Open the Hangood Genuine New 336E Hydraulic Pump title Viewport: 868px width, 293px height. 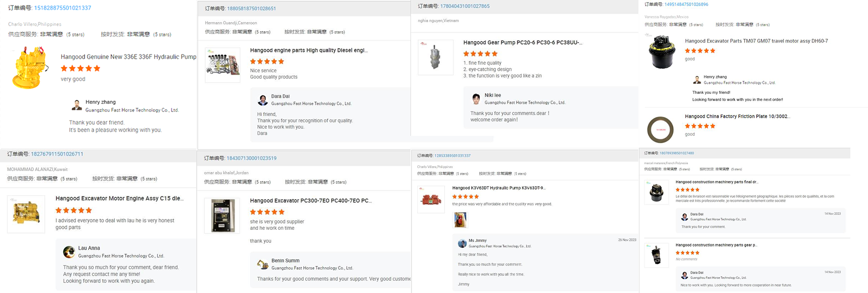(x=128, y=57)
